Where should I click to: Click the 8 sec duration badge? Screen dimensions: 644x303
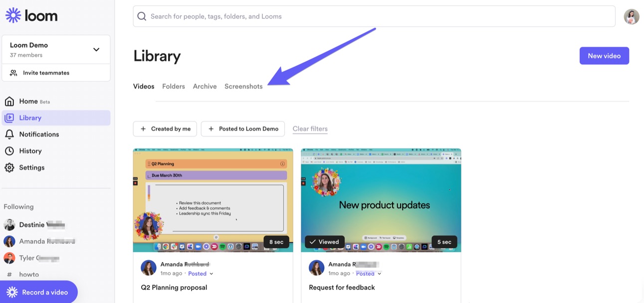276,242
